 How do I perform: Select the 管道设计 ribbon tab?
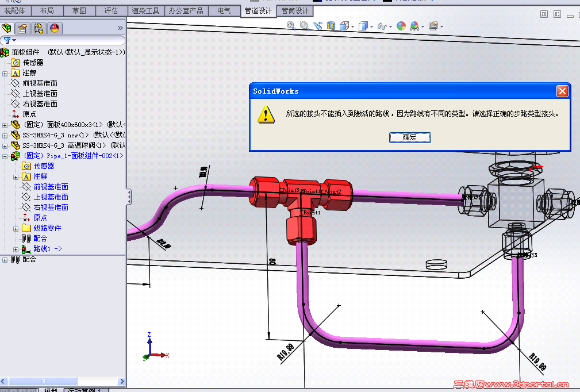pyautogui.click(x=258, y=11)
